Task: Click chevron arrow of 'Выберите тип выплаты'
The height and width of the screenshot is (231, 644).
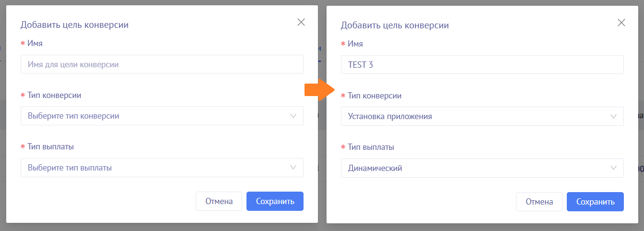Action: (x=293, y=168)
